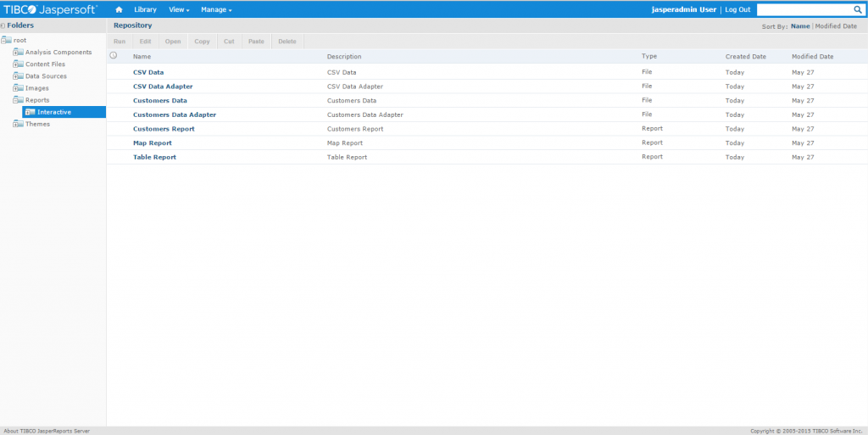This screenshot has height=435, width=868.
Task: Click the Modified Date column header
Action: (x=812, y=57)
